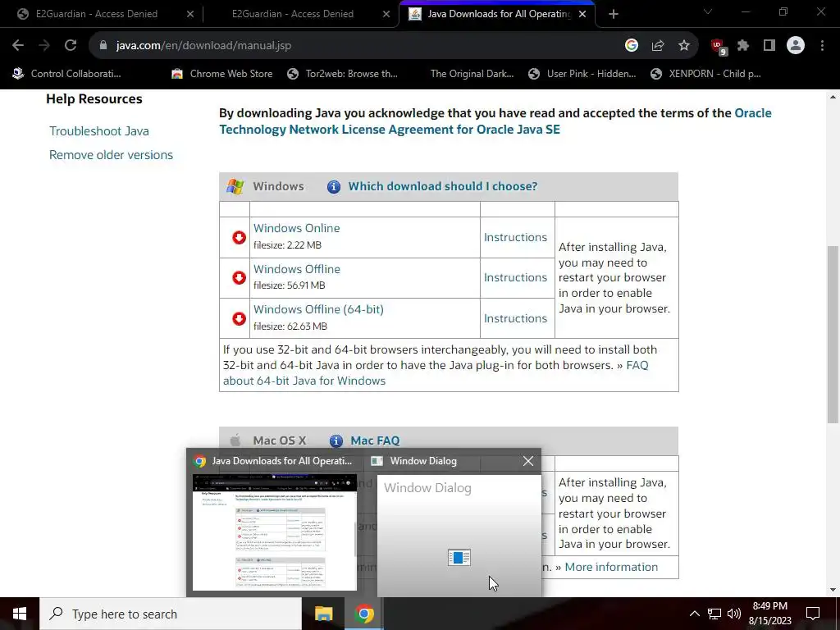This screenshot has height=630, width=840.
Task: Click the Windows Offline 56.91 MB link
Action: (296, 269)
